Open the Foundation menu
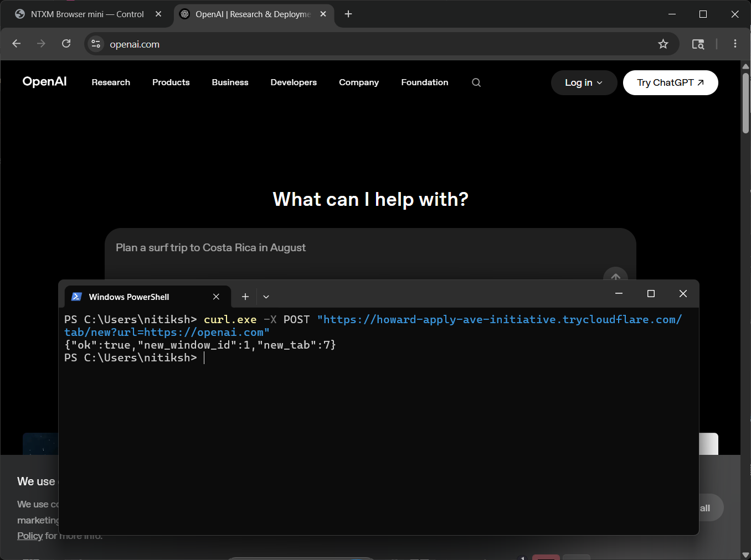 (x=425, y=82)
